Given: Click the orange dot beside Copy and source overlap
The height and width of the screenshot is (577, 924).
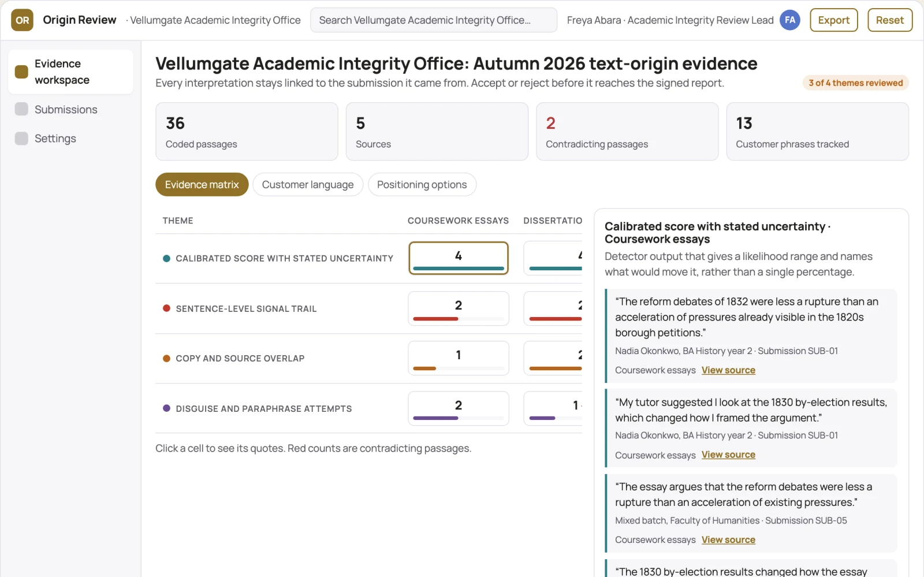Looking at the screenshot, I should click(166, 358).
